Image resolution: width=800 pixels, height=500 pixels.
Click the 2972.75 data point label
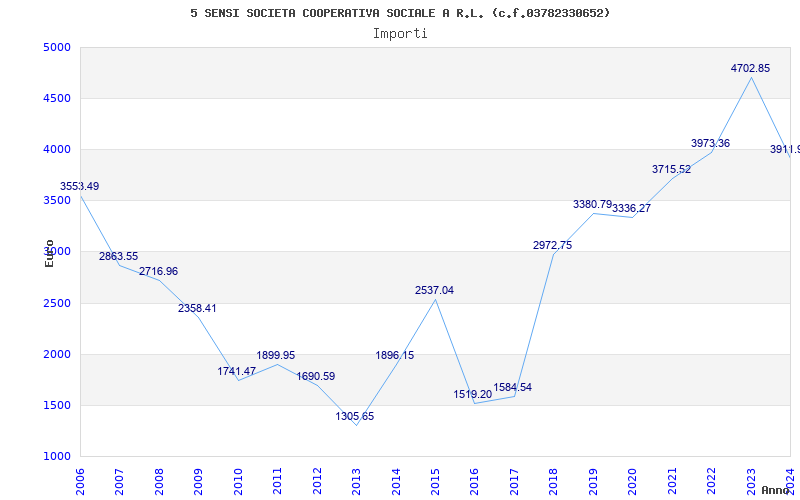click(553, 245)
